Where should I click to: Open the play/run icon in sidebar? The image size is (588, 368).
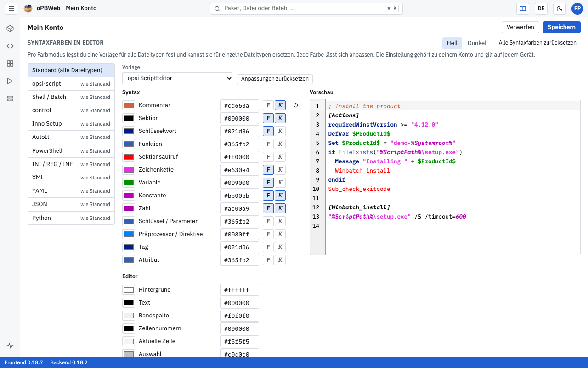point(10,81)
